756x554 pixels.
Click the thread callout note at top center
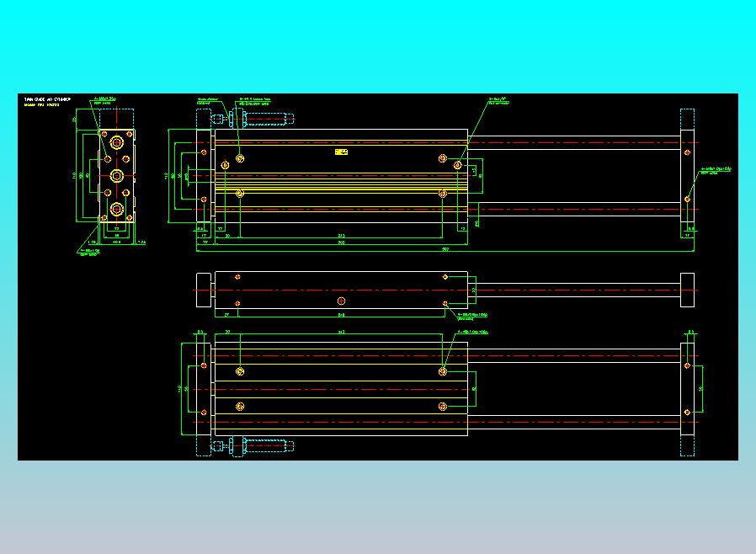(254, 99)
